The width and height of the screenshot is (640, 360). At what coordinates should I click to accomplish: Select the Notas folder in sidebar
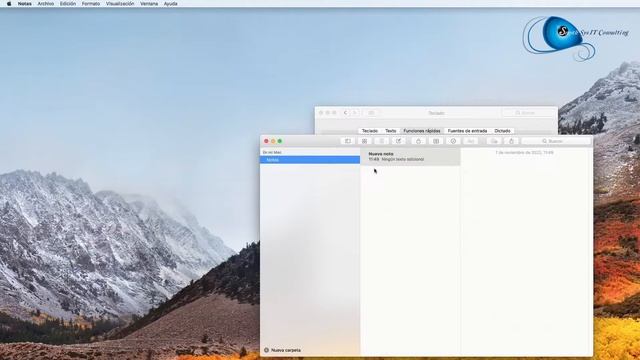point(310,160)
